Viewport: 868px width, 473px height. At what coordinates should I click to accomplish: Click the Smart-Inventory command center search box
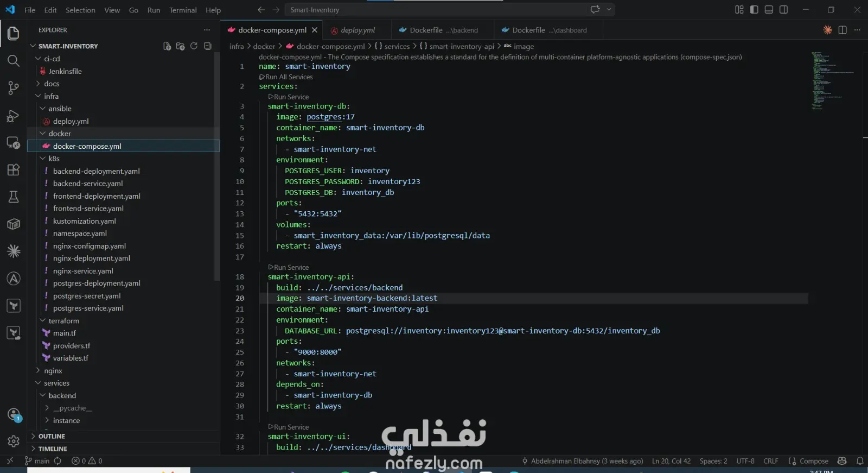[450, 10]
